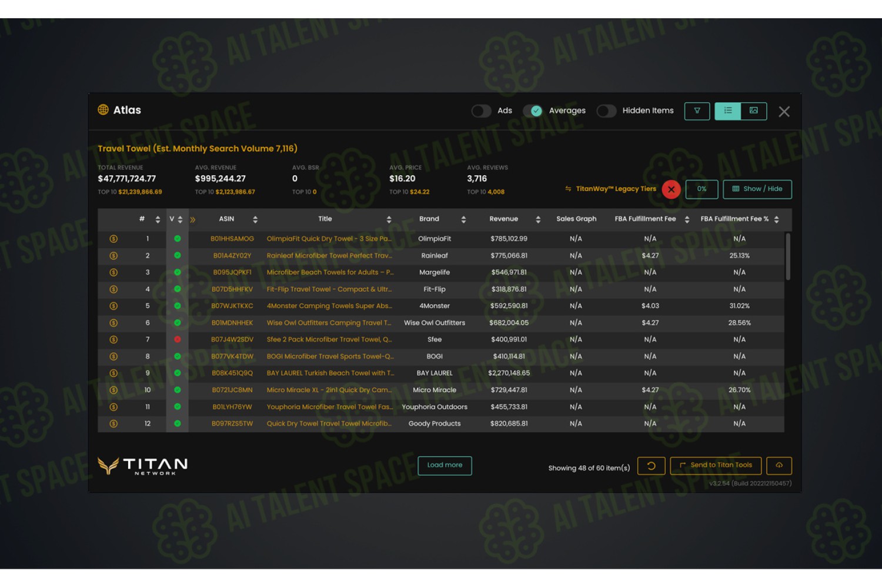Open BAY LAUREL Turkish Beach Towel title
882x588 pixels.
(x=330, y=373)
